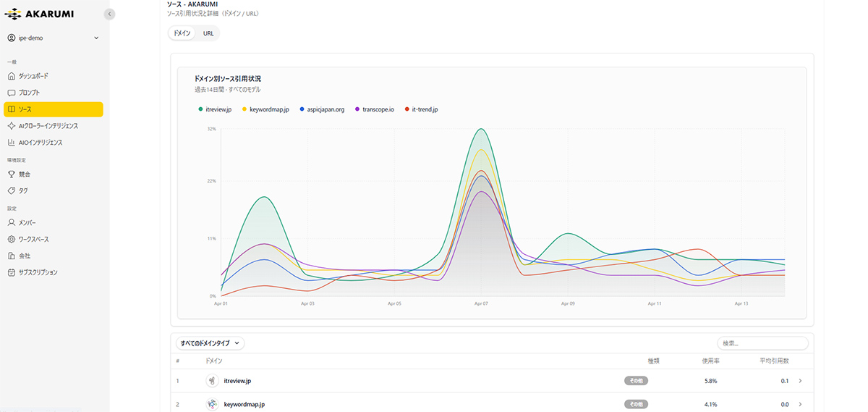Select the メンバー person icon
The width and height of the screenshot is (868, 412).
coord(11,223)
